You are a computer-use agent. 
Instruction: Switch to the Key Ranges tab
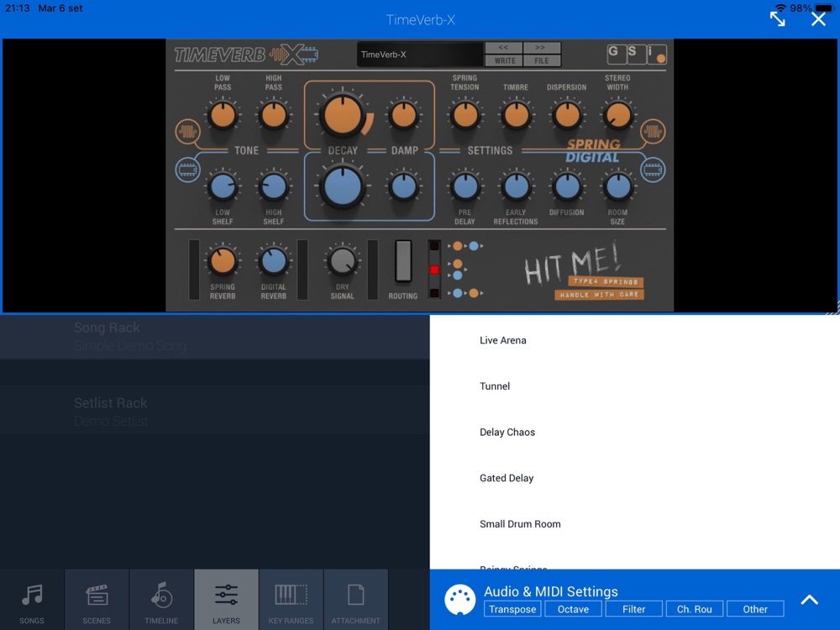291,600
